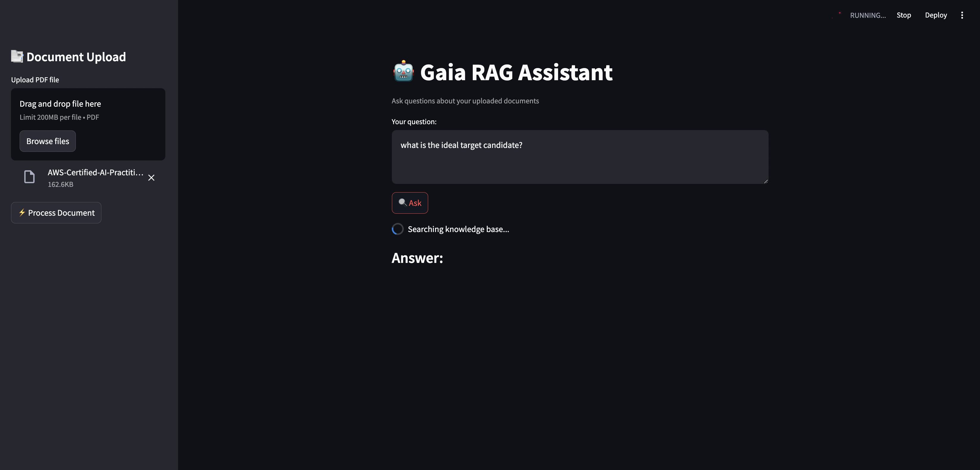Click the Browse files button
This screenshot has width=980, height=470.
(48, 141)
